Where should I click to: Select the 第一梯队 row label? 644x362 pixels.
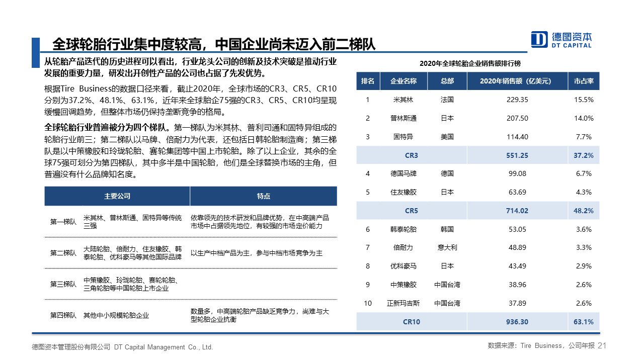63,222
